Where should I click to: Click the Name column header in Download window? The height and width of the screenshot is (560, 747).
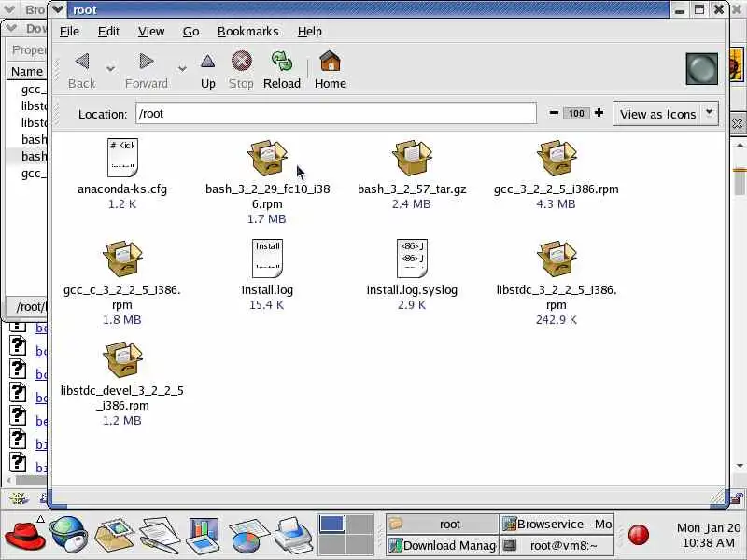(27, 72)
